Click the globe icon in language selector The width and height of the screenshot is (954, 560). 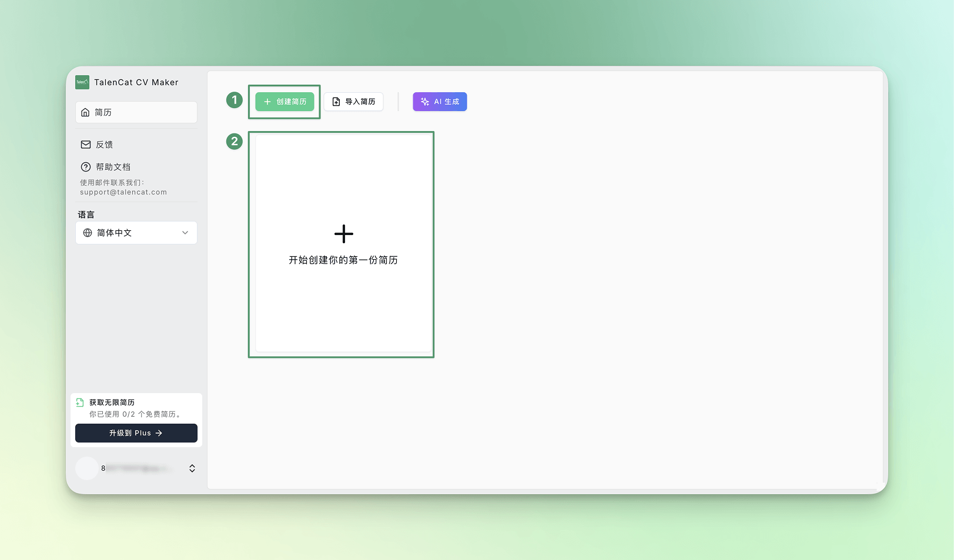pyautogui.click(x=88, y=233)
